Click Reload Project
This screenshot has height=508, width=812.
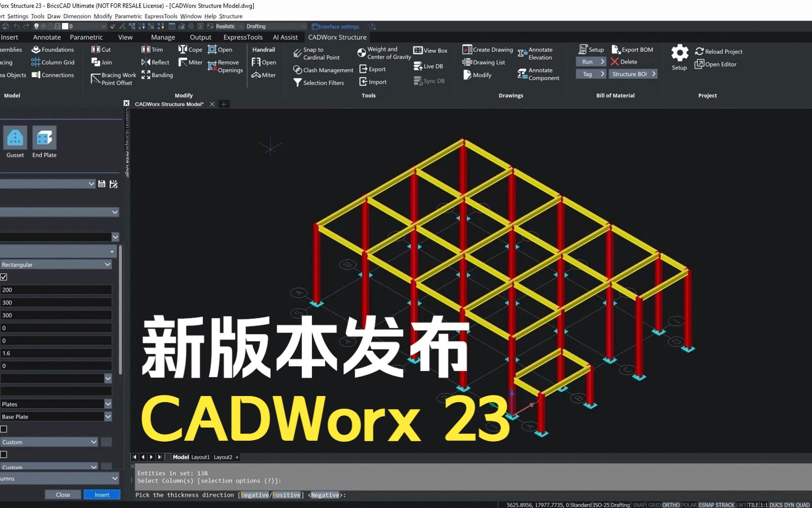coord(719,51)
